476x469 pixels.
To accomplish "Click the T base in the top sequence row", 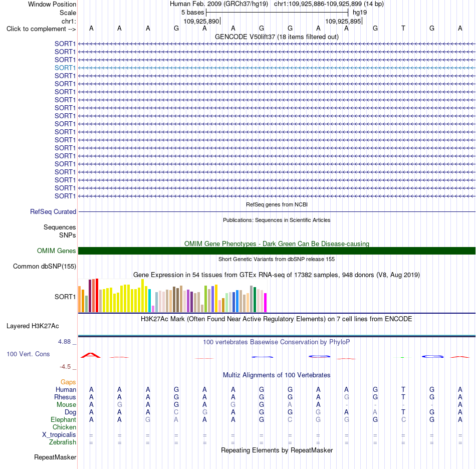I will [x=403, y=28].
